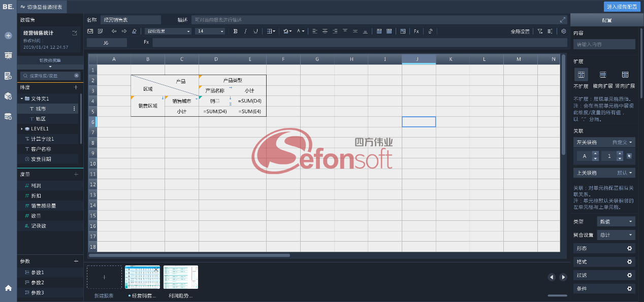Select the 利润趋势 report thumbnail

tap(180, 277)
